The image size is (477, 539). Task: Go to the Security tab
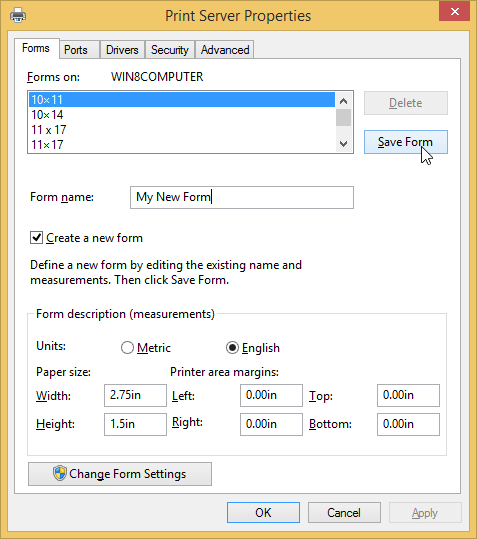tap(170, 50)
